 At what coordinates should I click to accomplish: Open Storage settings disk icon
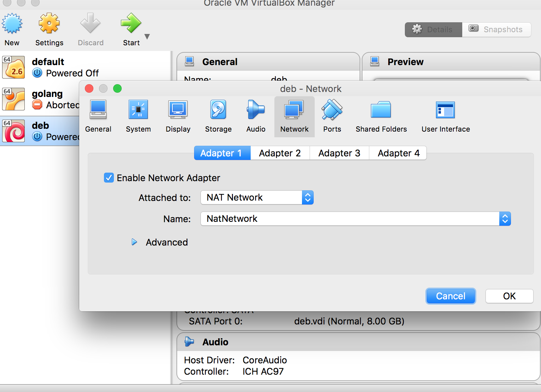click(218, 109)
